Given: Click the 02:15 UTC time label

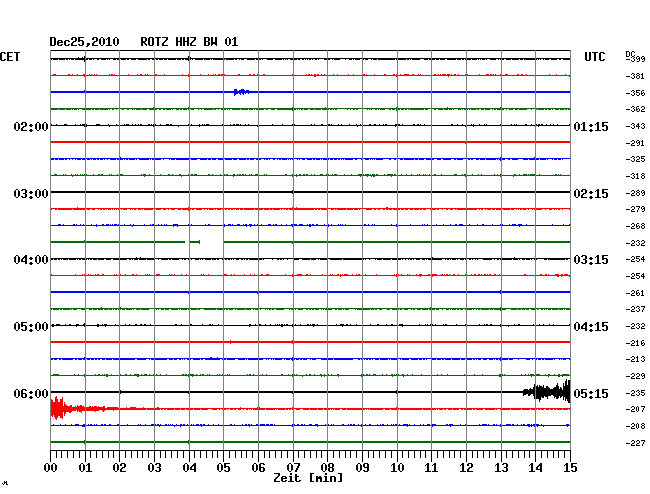Looking at the screenshot, I should click(591, 194).
